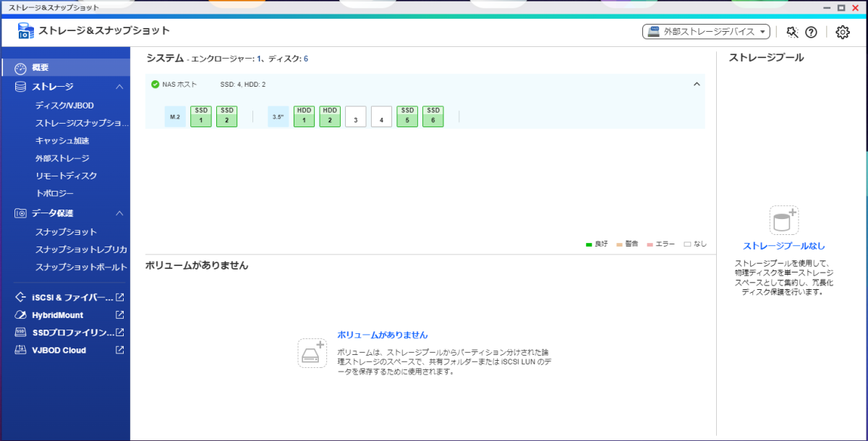Select empty drive slot 4
This screenshot has height=441, width=868.
click(x=381, y=116)
